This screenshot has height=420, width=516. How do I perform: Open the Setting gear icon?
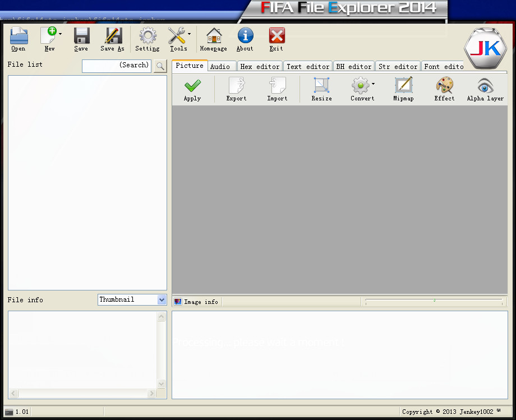[148, 35]
